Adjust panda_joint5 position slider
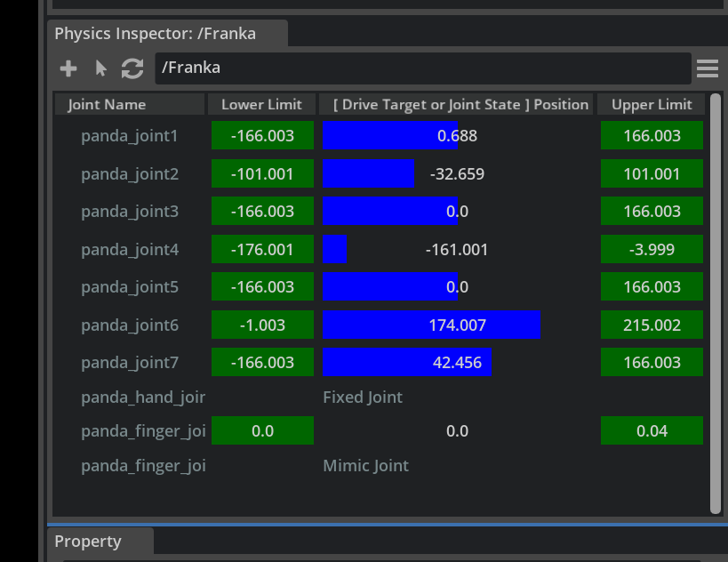Viewport: 728px width, 562px height. (457, 287)
